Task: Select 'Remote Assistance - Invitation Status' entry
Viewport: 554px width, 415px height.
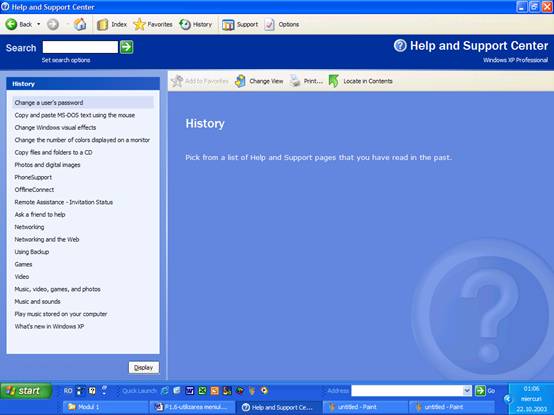Action: coord(64,202)
